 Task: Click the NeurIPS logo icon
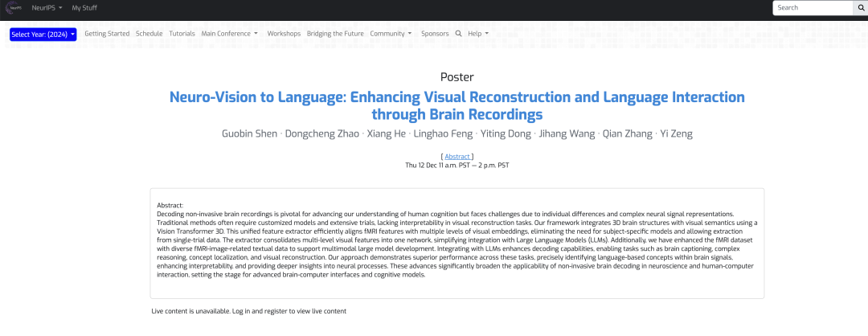coord(15,8)
